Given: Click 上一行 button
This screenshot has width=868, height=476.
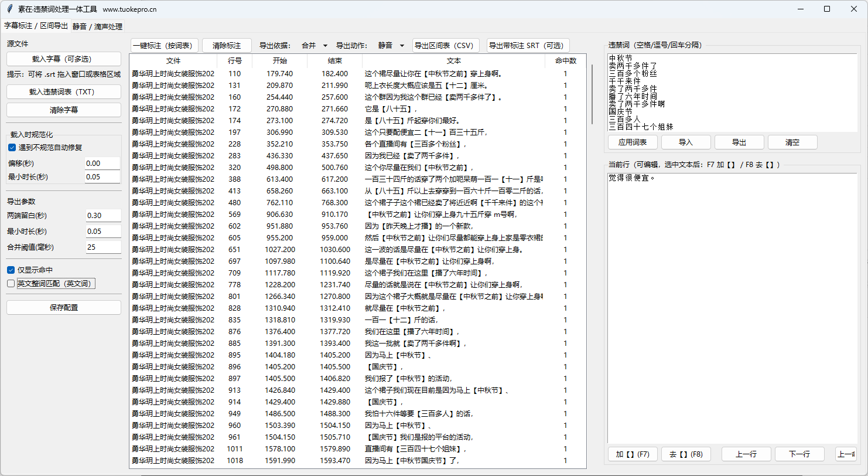Looking at the screenshot, I should pos(746,454).
